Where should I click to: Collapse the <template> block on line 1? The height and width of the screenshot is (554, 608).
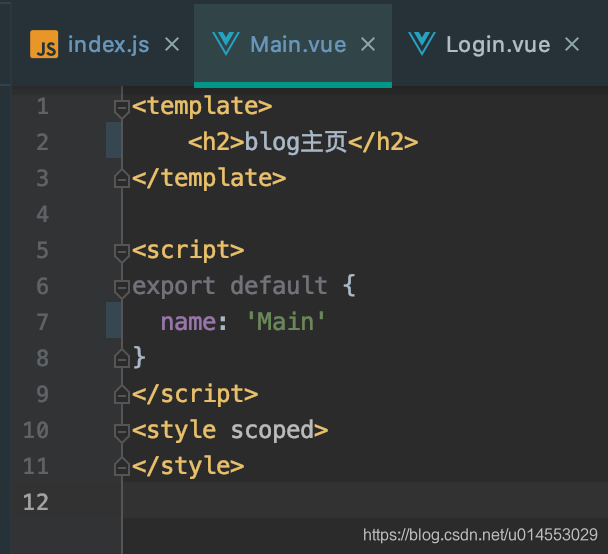[x=122, y=109]
